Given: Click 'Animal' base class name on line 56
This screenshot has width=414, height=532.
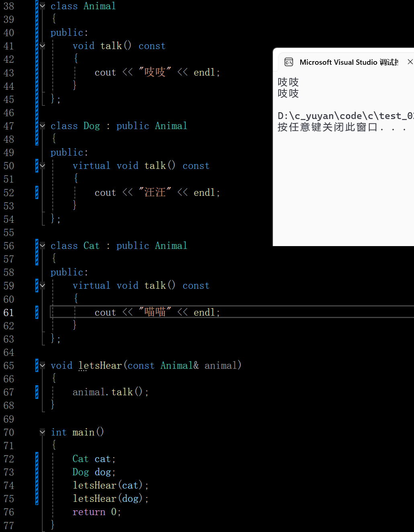Looking at the screenshot, I should [171, 246].
